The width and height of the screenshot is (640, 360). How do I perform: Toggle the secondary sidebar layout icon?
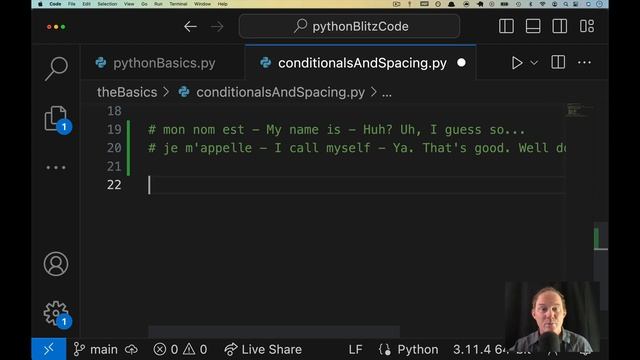click(559, 26)
